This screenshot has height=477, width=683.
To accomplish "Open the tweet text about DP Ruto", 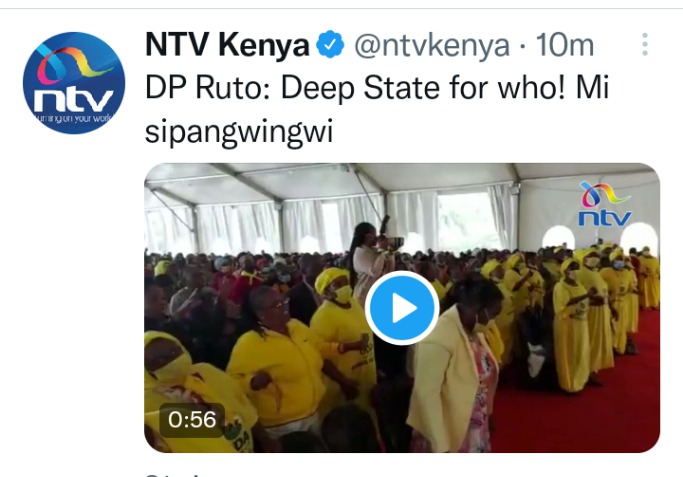I will 376,109.
